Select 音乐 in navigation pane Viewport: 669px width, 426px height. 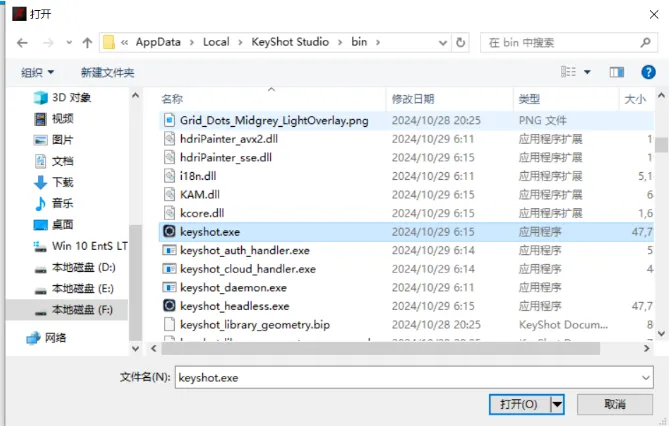[54, 203]
